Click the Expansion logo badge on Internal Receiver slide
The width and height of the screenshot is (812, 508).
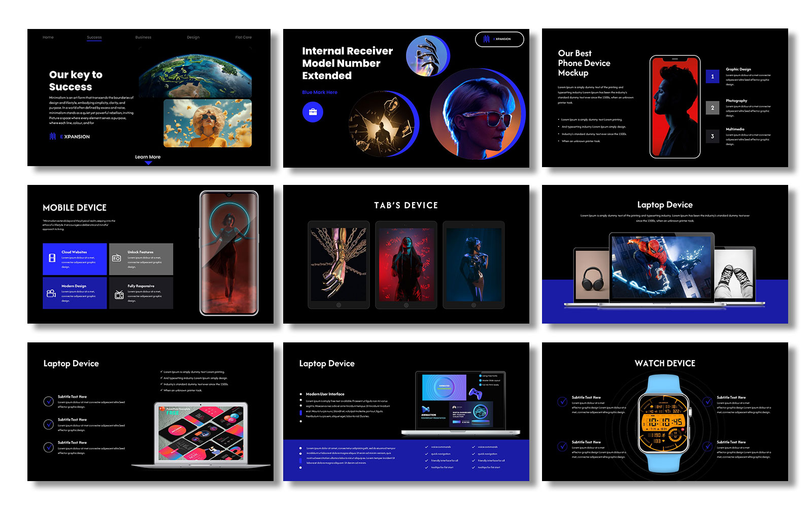point(499,39)
